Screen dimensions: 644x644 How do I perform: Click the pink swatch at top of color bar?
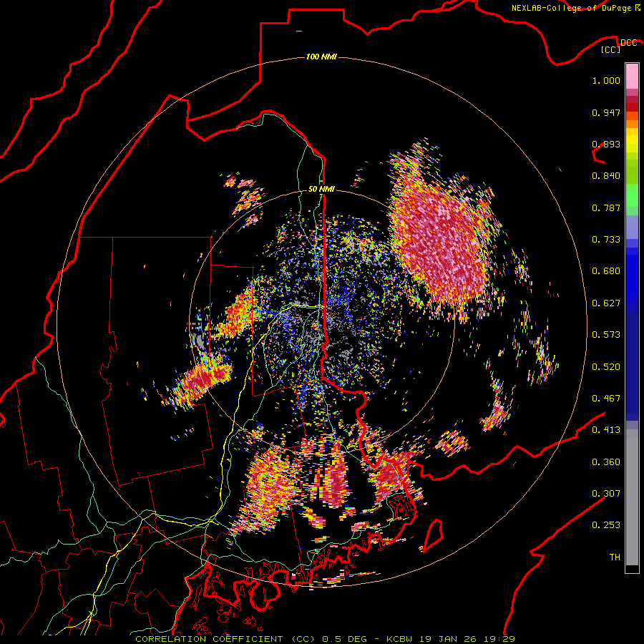(632, 77)
